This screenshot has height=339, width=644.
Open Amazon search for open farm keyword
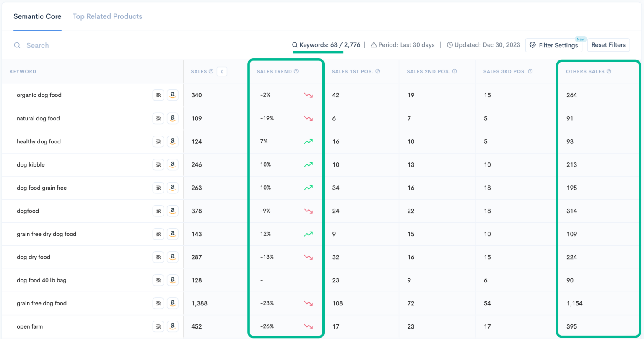(x=172, y=326)
